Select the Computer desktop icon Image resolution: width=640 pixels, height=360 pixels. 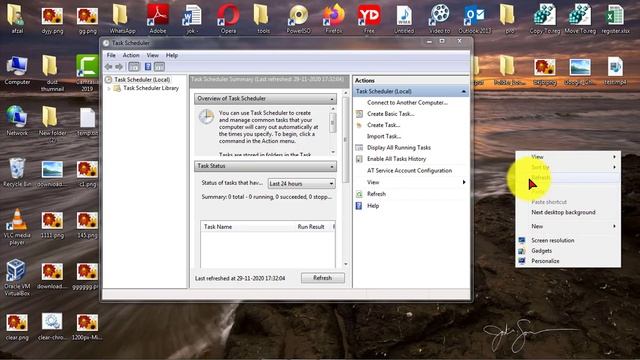tap(17, 67)
